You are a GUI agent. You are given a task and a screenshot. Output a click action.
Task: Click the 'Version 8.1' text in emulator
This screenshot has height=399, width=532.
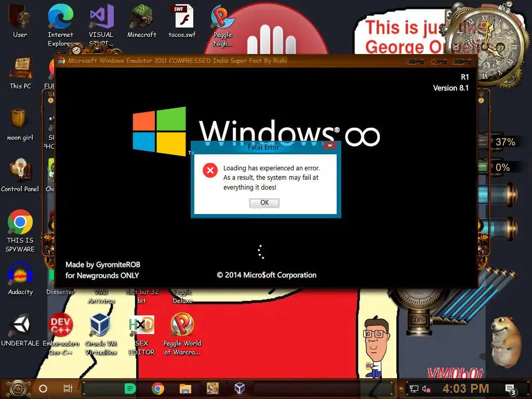coord(450,88)
